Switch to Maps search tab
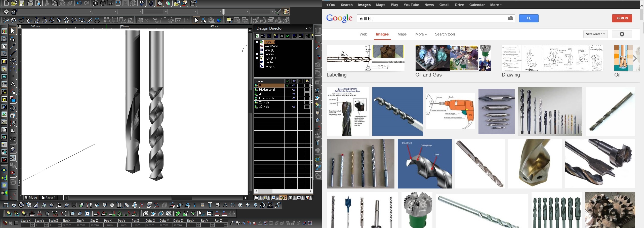The height and width of the screenshot is (228, 644). pyautogui.click(x=402, y=34)
